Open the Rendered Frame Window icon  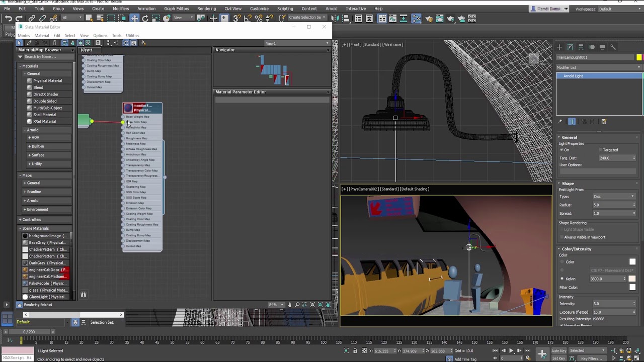click(x=439, y=19)
